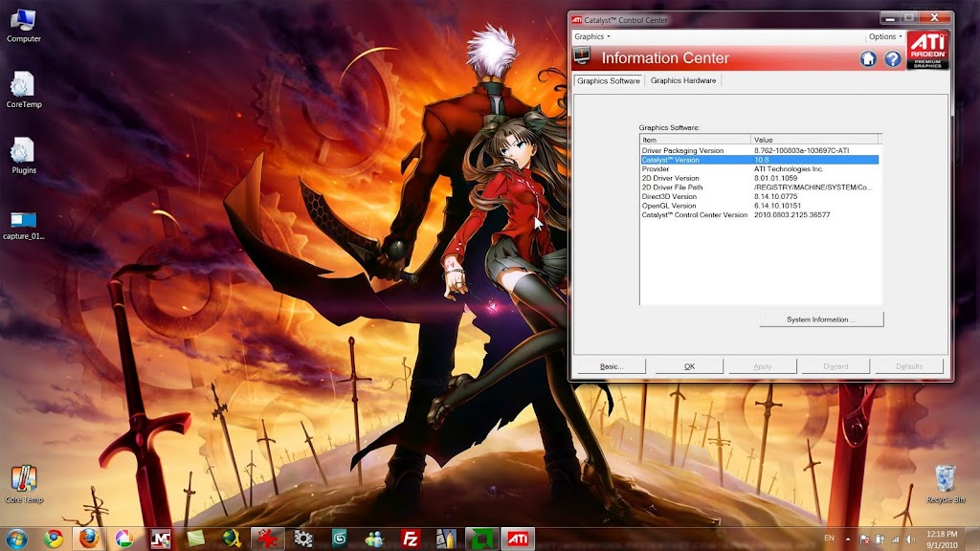Click the green notes taskbar icon

click(x=195, y=539)
